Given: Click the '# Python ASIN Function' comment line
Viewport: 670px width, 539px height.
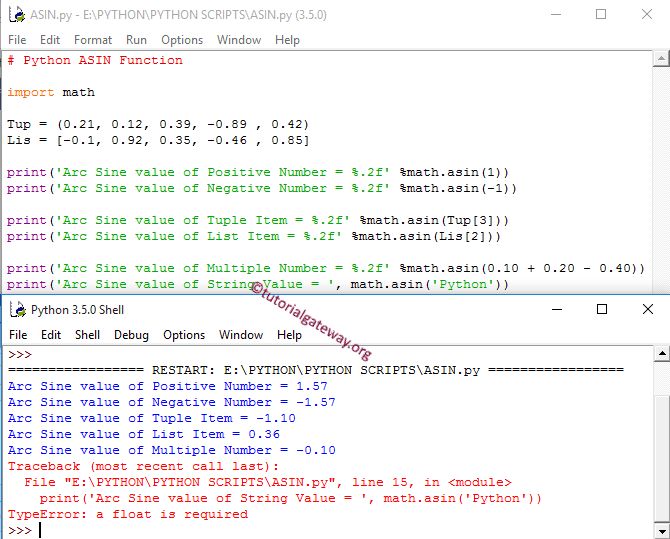Looking at the screenshot, I should coord(95,60).
